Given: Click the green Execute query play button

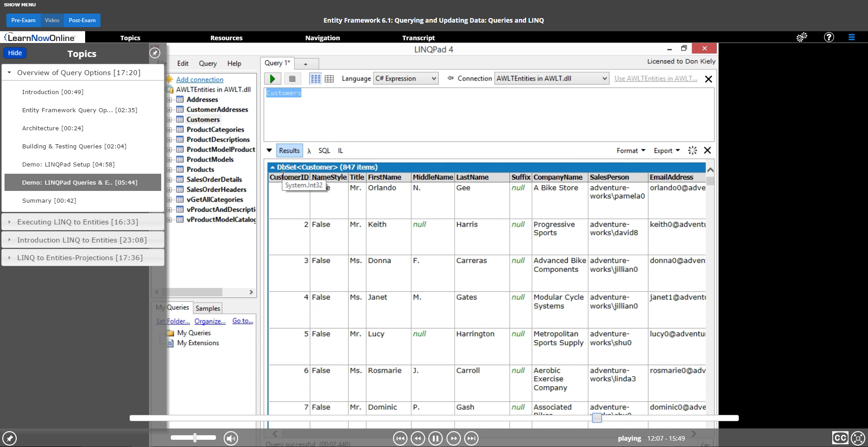Looking at the screenshot, I should point(273,79).
